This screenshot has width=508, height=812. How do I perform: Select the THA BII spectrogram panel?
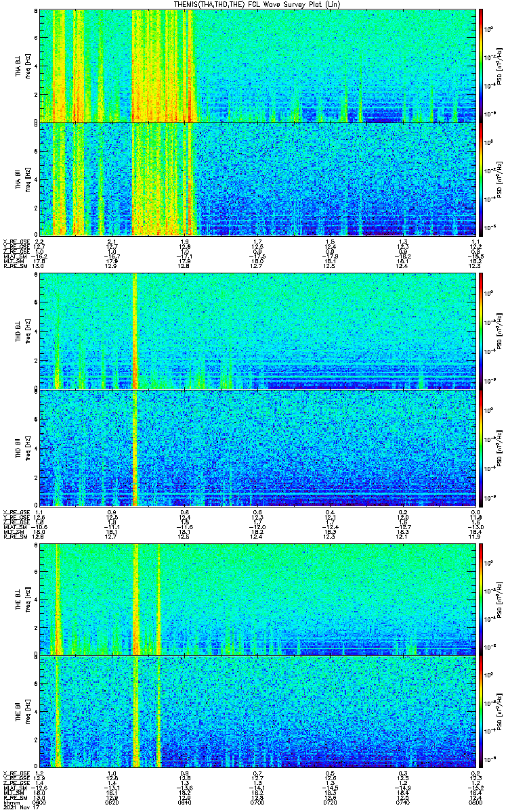(257, 179)
